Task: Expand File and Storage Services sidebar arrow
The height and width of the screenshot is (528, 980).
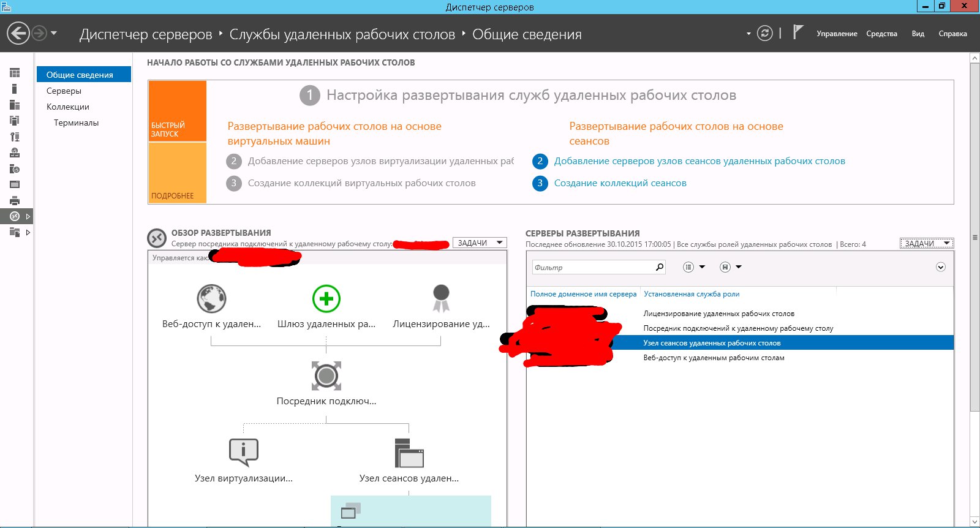Action: pyautogui.click(x=28, y=232)
